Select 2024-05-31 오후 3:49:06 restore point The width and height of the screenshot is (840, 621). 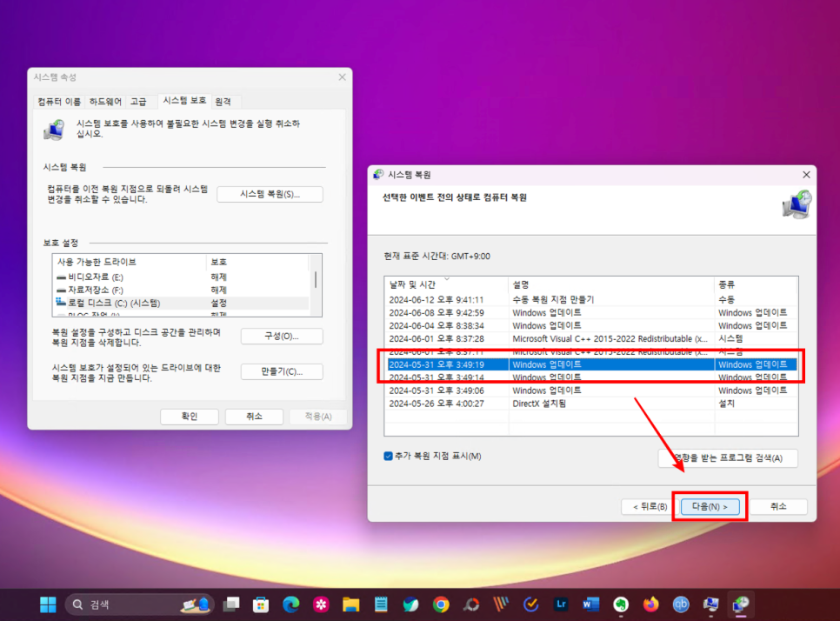[591, 391]
